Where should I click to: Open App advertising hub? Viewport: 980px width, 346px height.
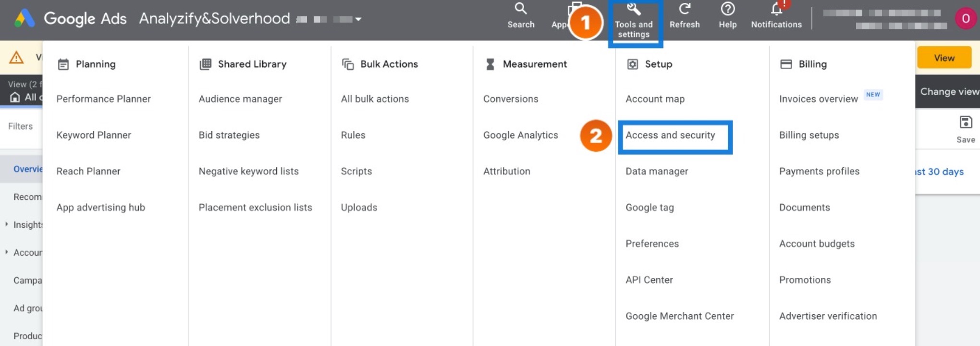(x=100, y=208)
